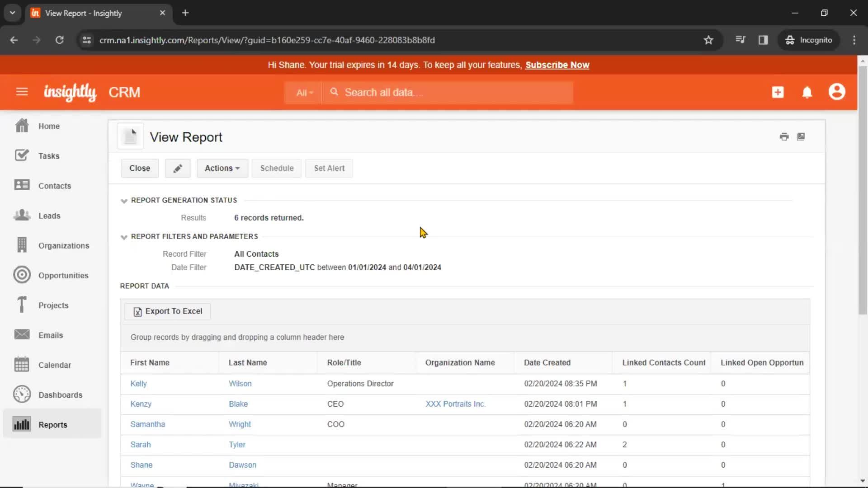Click the Set Alert button

[329, 168]
